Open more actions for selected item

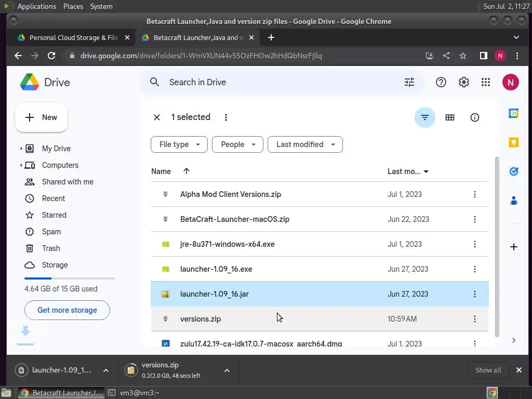tap(225, 117)
